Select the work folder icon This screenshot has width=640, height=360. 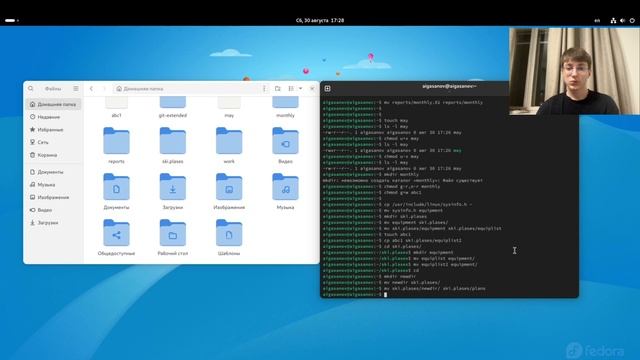point(229,141)
